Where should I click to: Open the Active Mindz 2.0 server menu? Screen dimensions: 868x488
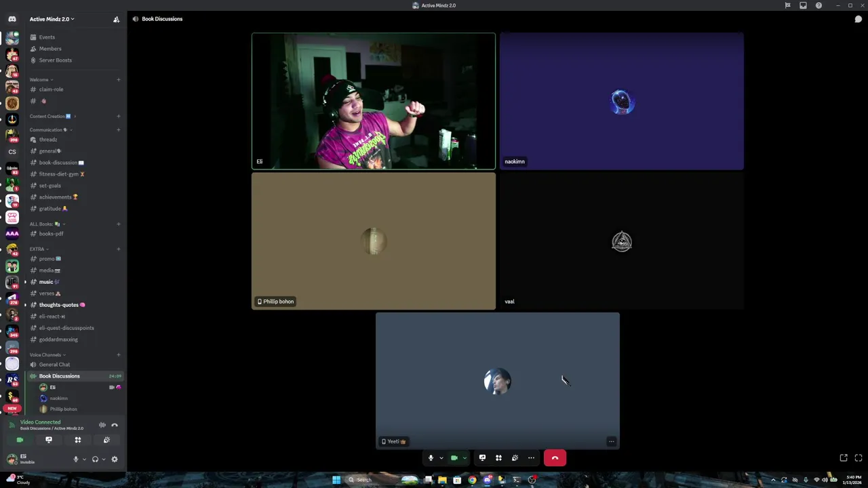52,19
